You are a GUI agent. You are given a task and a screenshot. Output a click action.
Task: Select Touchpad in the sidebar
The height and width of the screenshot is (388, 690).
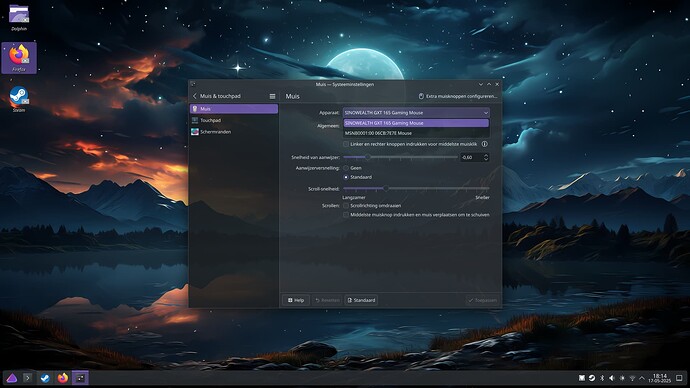234,120
